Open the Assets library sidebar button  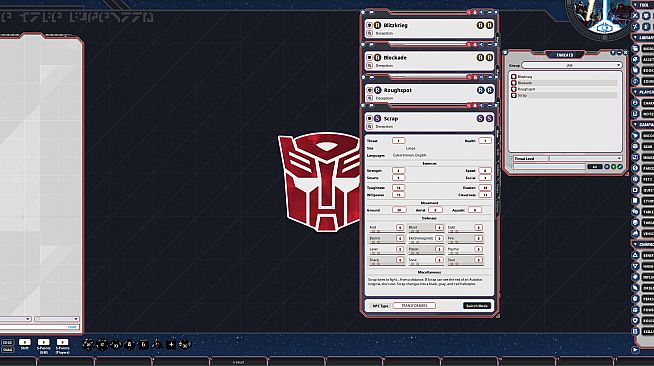[644, 60]
